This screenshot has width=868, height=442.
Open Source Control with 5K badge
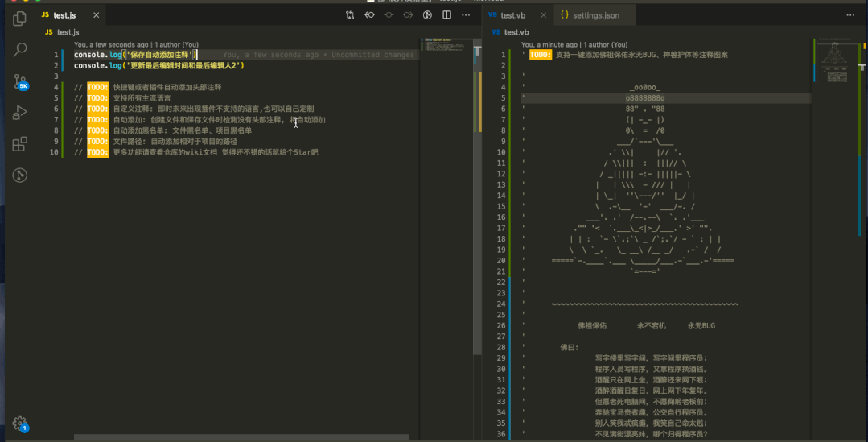(x=20, y=81)
